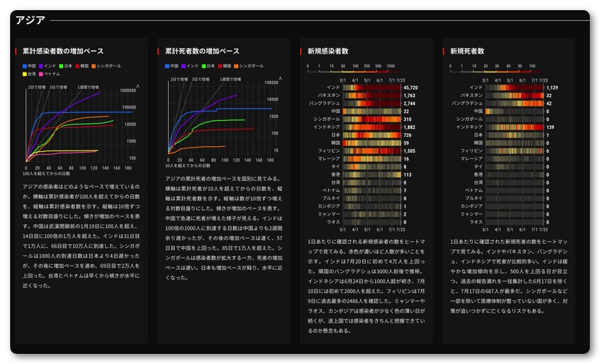600x364 pixels.
Task: Click the blue 中国 legend marker in deaths chart
Action: coord(167,66)
